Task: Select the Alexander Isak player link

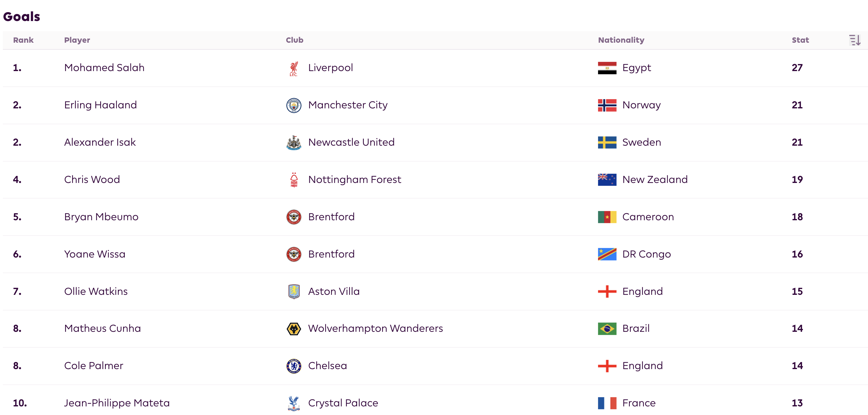Action: [100, 142]
